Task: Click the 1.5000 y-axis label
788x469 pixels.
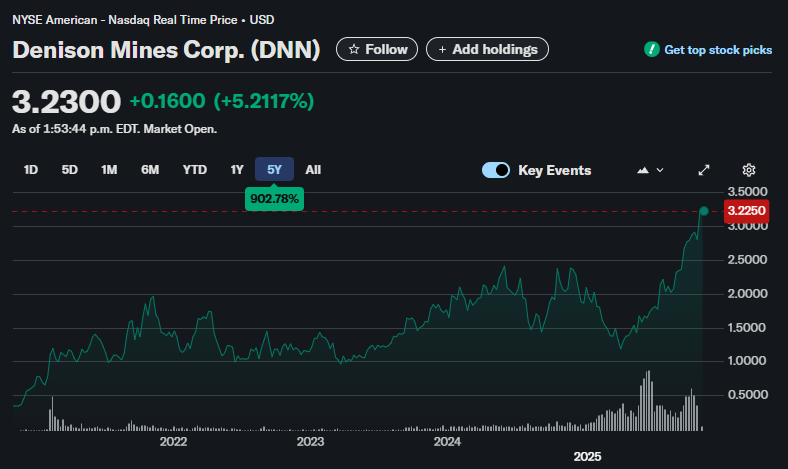Action: (x=748, y=328)
